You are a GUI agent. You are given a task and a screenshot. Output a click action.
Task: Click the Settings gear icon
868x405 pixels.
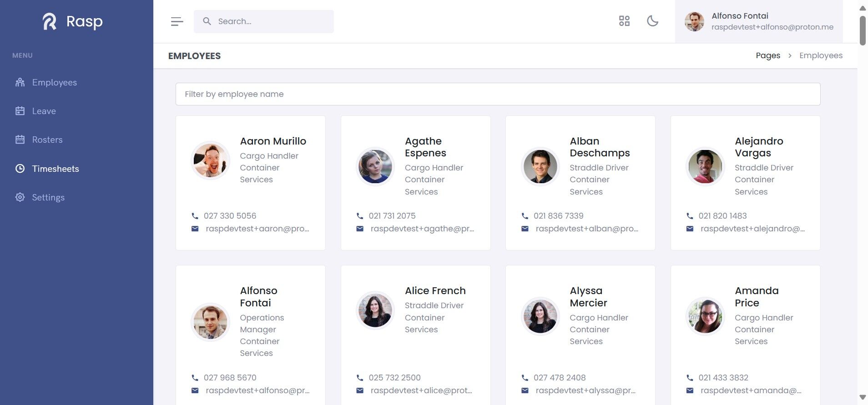[x=20, y=197]
